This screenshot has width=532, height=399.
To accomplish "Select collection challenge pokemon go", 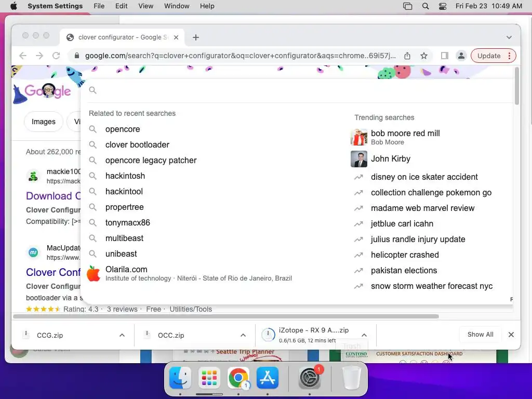I will [x=431, y=193].
